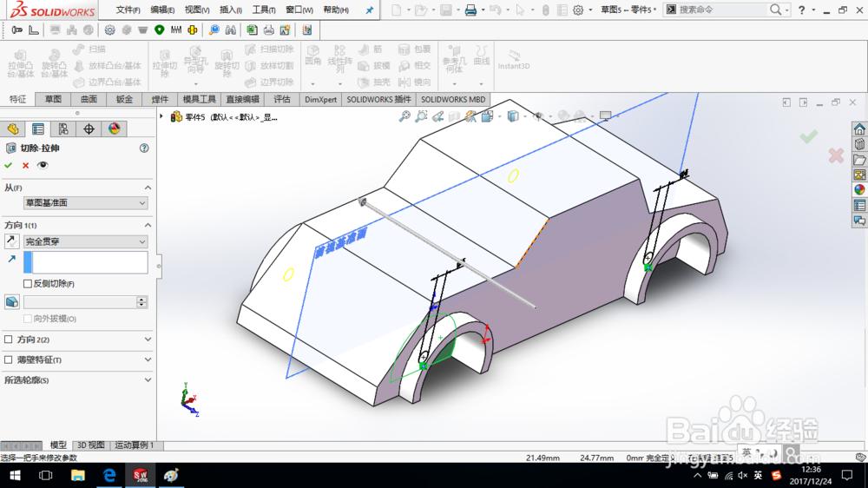Click the Excel sheet toolbar icon

252,30
